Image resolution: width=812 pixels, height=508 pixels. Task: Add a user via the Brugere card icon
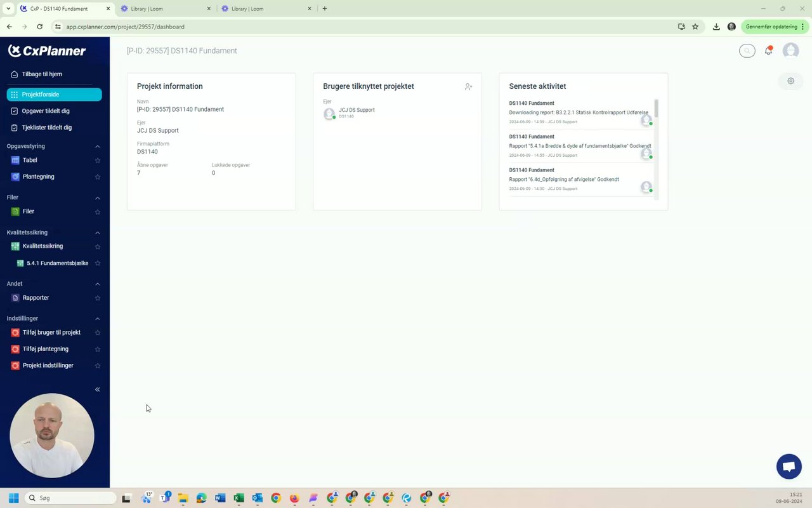468,86
